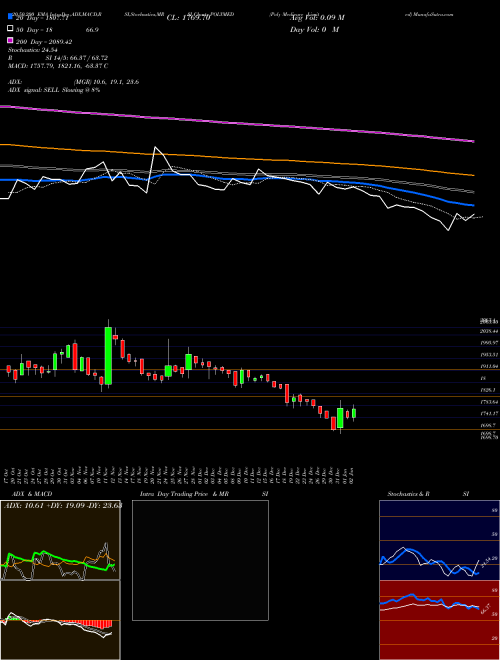Click the CL: 1769.70 closing price label
This screenshot has width=500, height=660.
click(x=188, y=18)
